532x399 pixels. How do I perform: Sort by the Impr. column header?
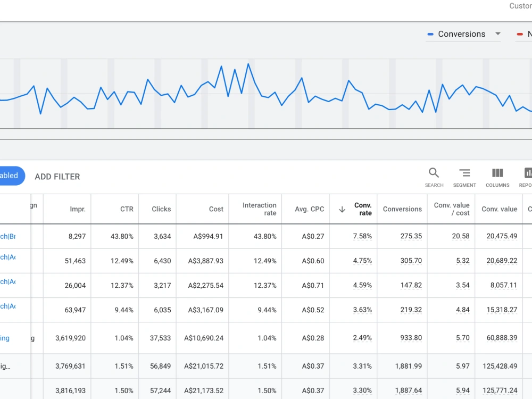pyautogui.click(x=78, y=209)
